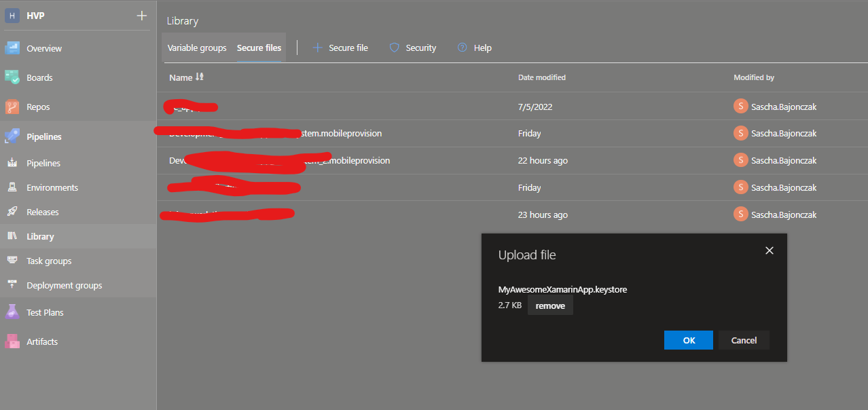Select Task groups in the sidebar
Viewport: 868px width, 410px height.
[x=48, y=260]
